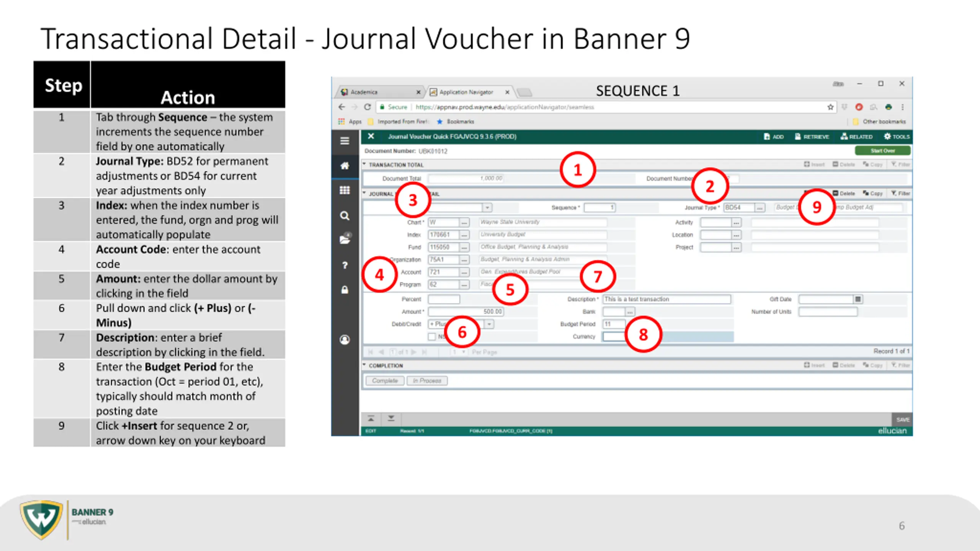Click Delete in Journal Voucher Detail header

[844, 193]
